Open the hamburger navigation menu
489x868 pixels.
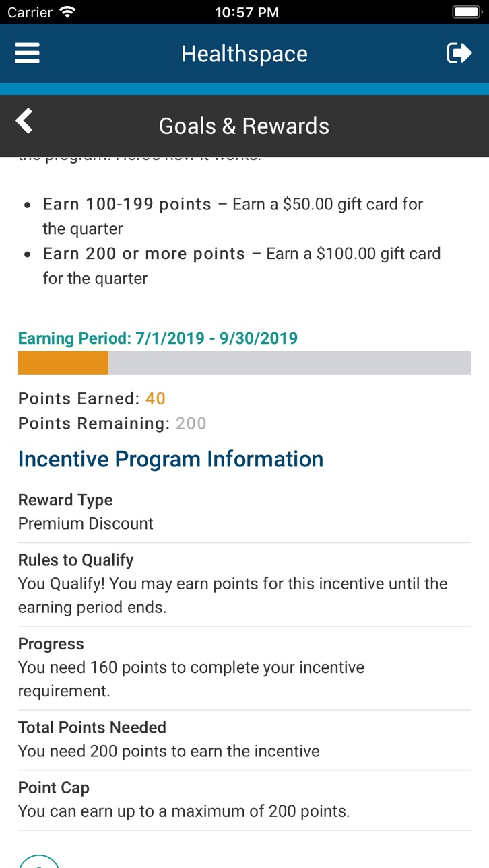click(x=27, y=53)
